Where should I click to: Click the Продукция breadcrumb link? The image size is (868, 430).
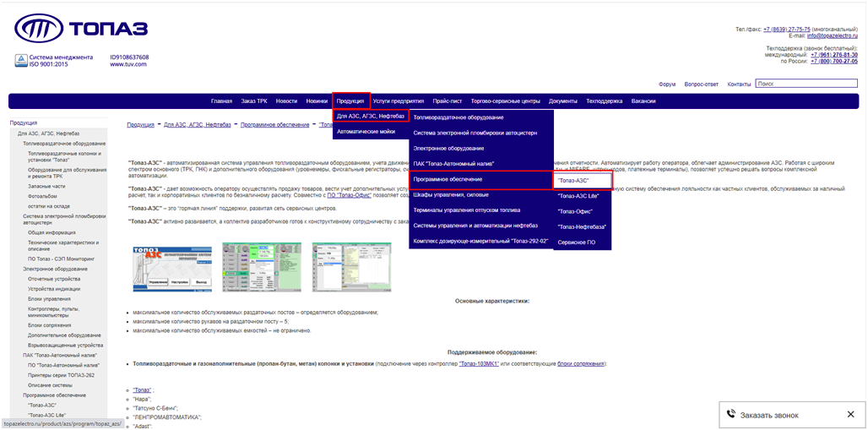point(141,125)
